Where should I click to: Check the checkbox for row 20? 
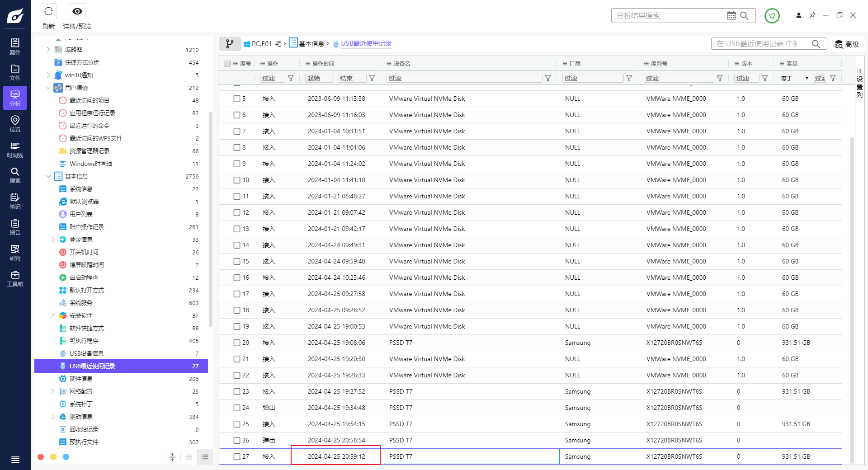(237, 343)
